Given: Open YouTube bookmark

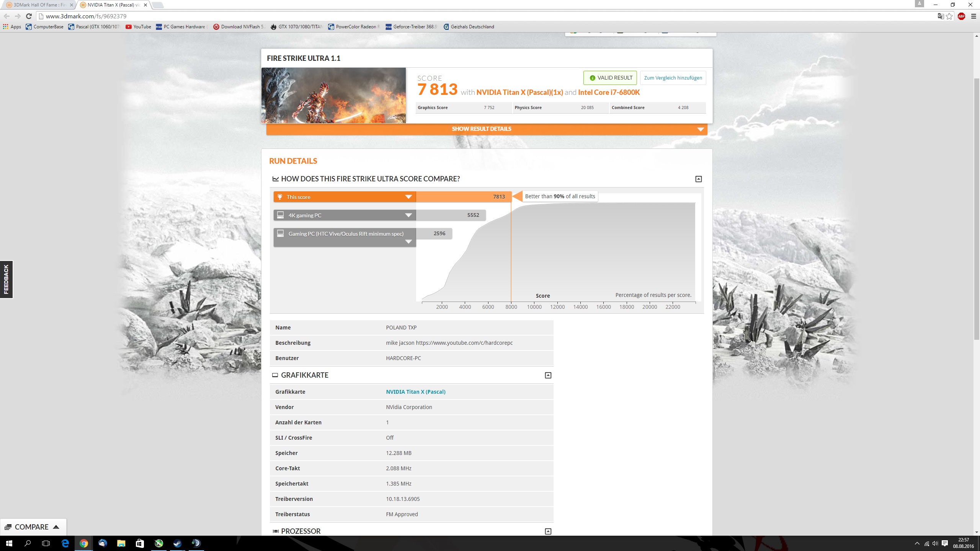Looking at the screenshot, I should [x=138, y=27].
